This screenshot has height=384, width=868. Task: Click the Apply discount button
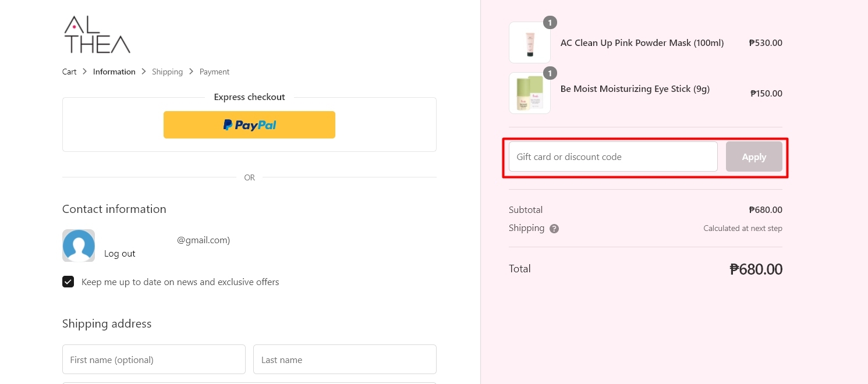754,157
